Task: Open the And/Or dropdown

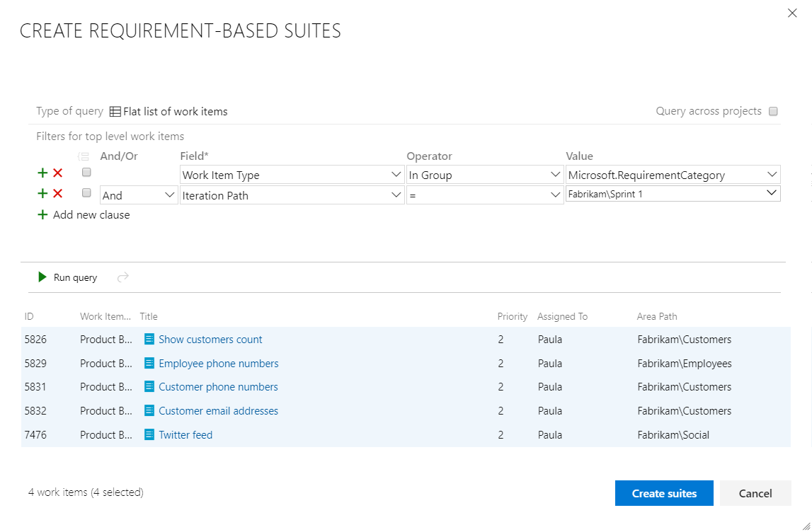Action: click(139, 195)
